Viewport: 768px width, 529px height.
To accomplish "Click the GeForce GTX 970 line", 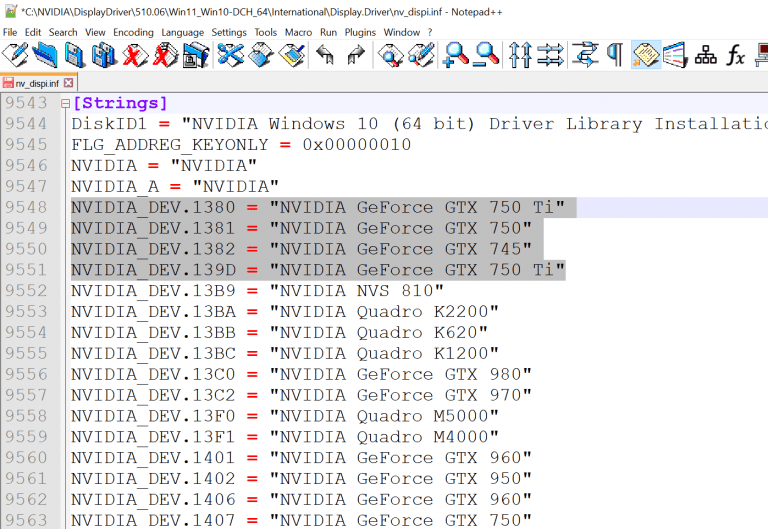I will click(x=301, y=395).
